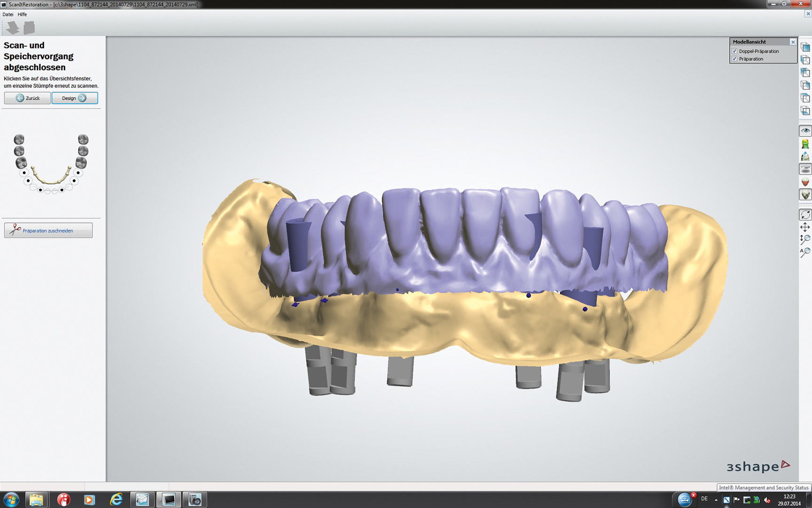
Task: Uncheck the Doppel-Präparation checkbox
Action: (x=734, y=51)
